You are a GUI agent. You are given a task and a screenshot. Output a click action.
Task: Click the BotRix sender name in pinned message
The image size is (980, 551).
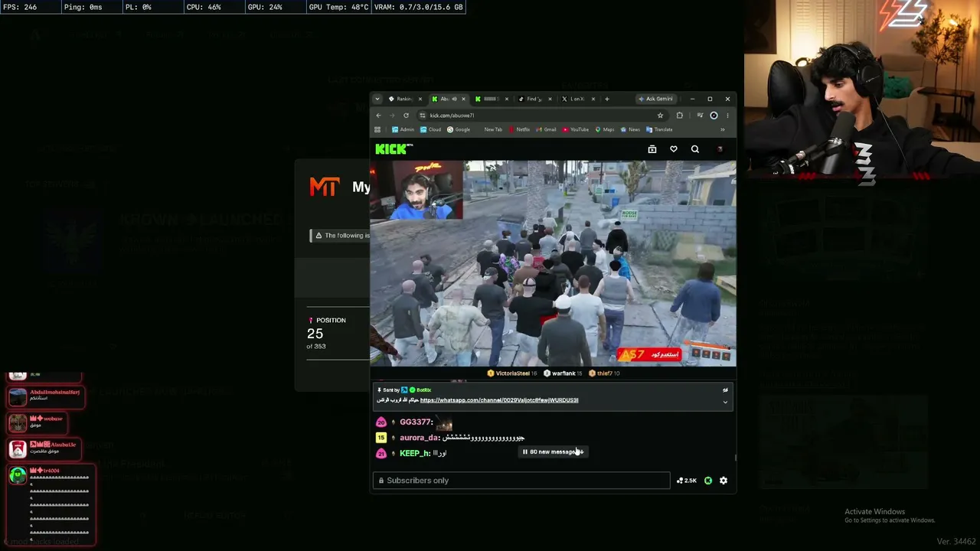(x=423, y=390)
